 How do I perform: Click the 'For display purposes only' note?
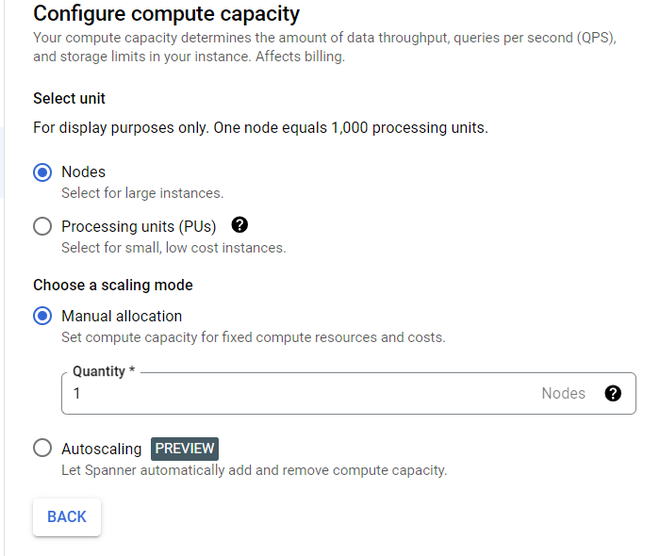(260, 128)
